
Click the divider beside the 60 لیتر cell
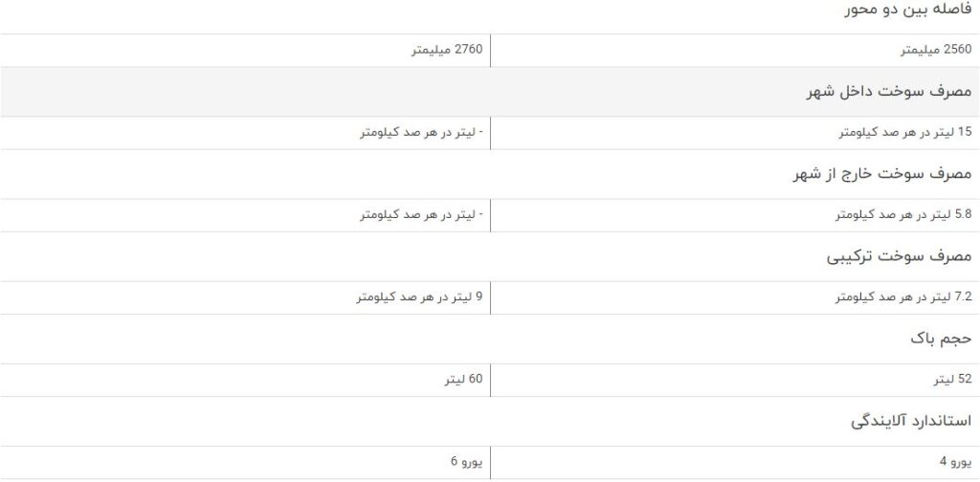tap(490, 380)
